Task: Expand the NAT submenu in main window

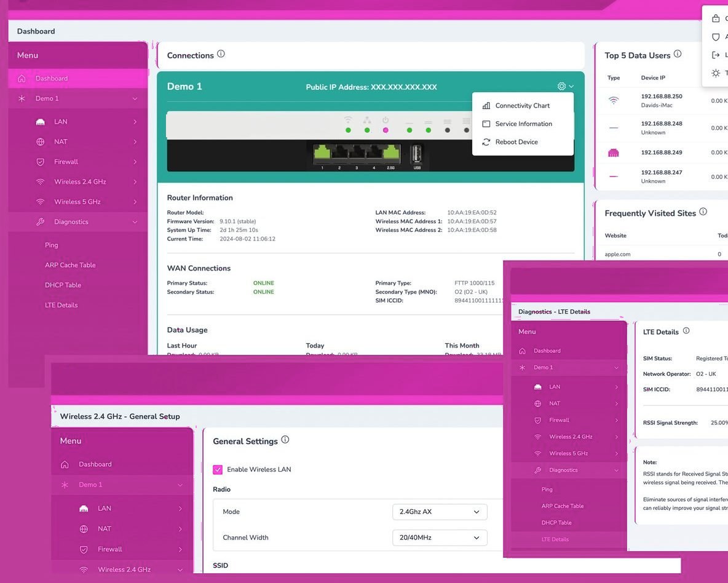Action: click(78, 141)
